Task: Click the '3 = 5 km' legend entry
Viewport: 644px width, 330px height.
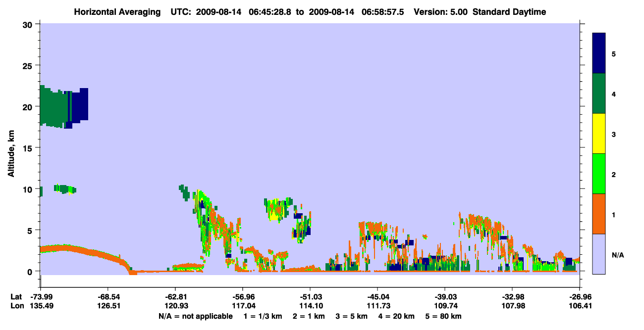Action: [x=353, y=316]
